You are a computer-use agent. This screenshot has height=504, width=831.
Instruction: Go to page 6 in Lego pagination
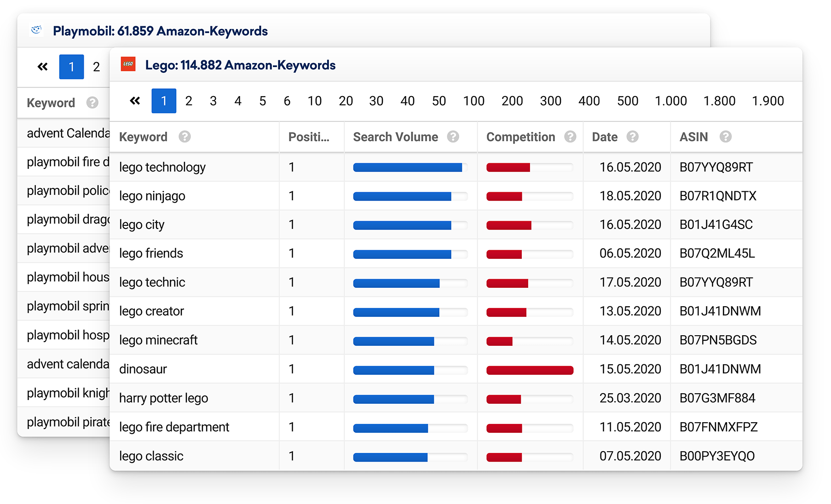(287, 101)
